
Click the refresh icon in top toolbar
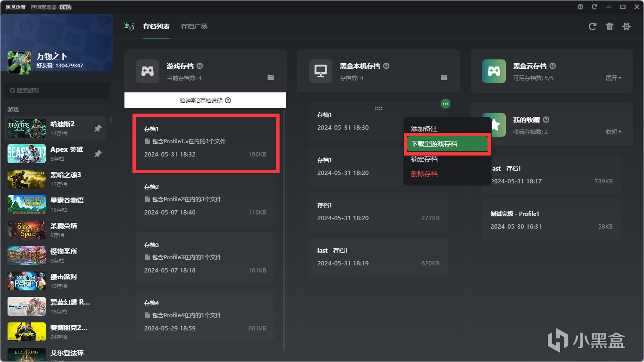point(593,27)
